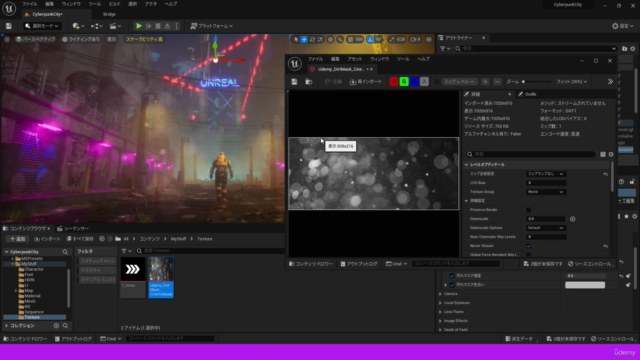Click the mip level plus button
The image size is (640, 360).
tap(485, 82)
